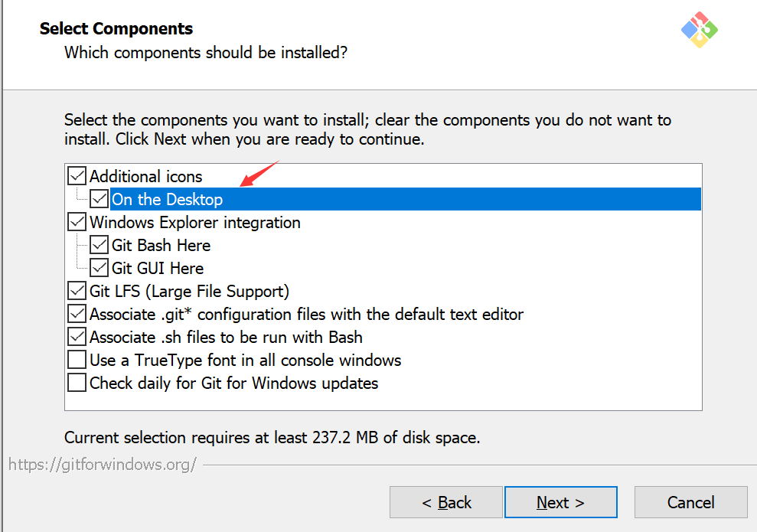Enable Check daily for Git updates checkbox
The image size is (757, 532).
[x=77, y=383]
